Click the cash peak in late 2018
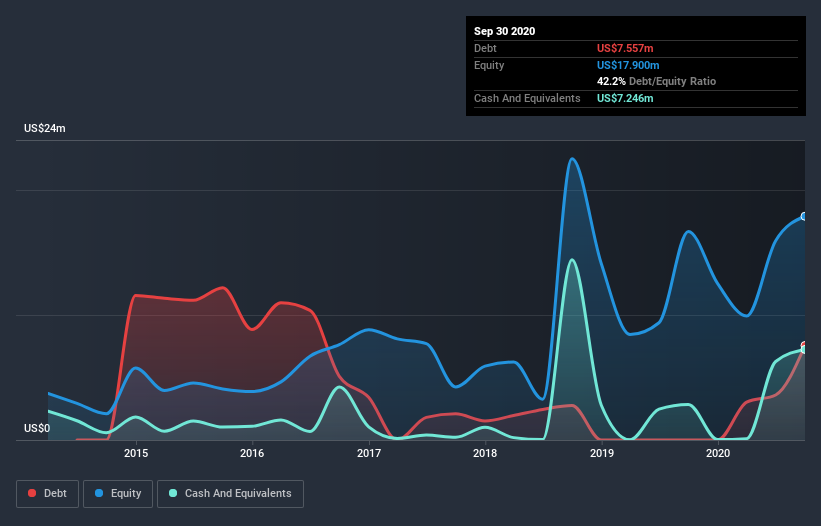 pyautogui.click(x=572, y=260)
